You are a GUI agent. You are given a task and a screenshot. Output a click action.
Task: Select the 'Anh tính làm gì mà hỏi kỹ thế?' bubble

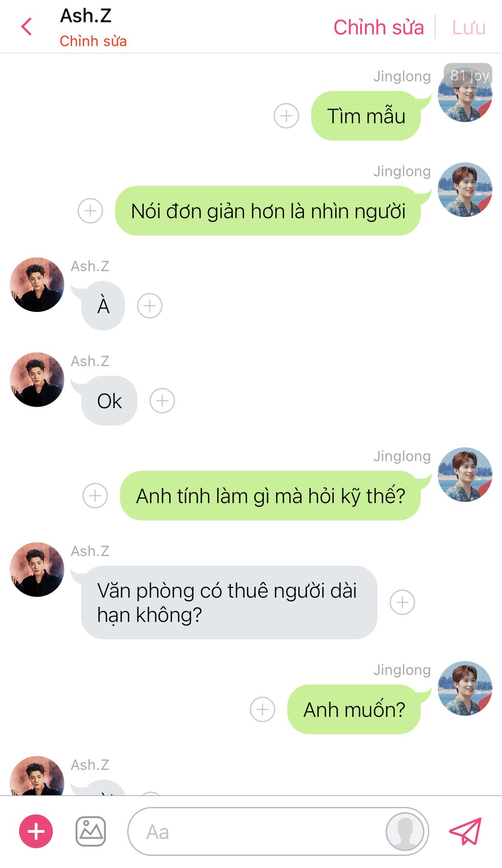point(270,495)
